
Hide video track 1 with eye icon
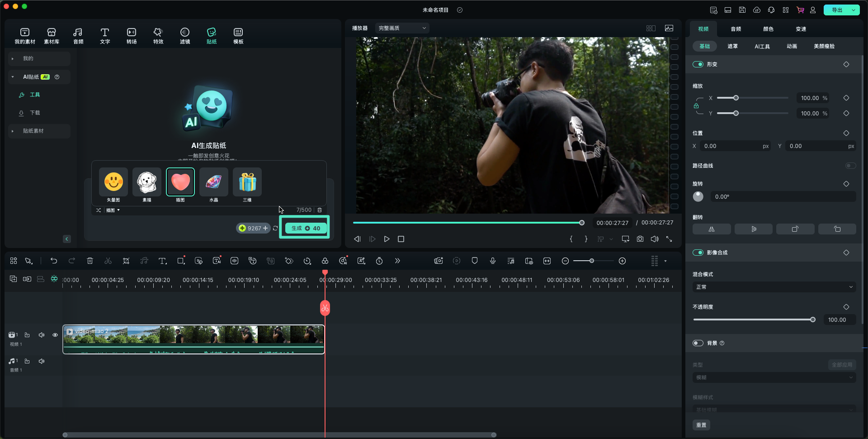pos(55,335)
